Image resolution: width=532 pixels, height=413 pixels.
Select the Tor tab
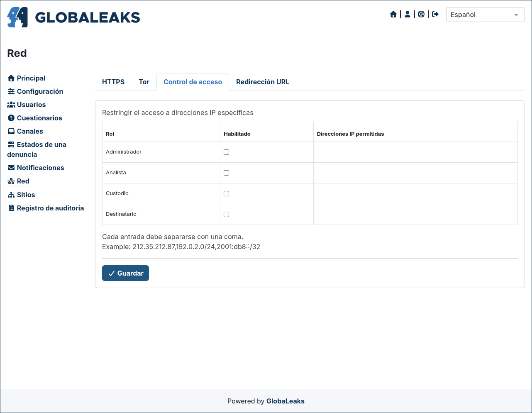point(144,82)
